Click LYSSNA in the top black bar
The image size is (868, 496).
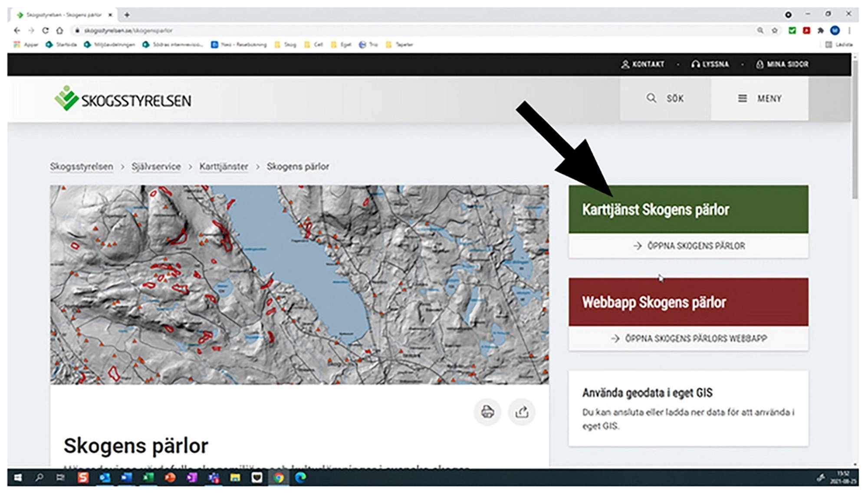click(710, 64)
